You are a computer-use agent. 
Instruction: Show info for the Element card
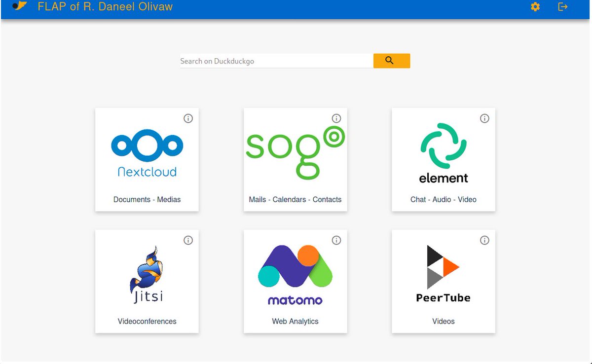[x=485, y=118]
